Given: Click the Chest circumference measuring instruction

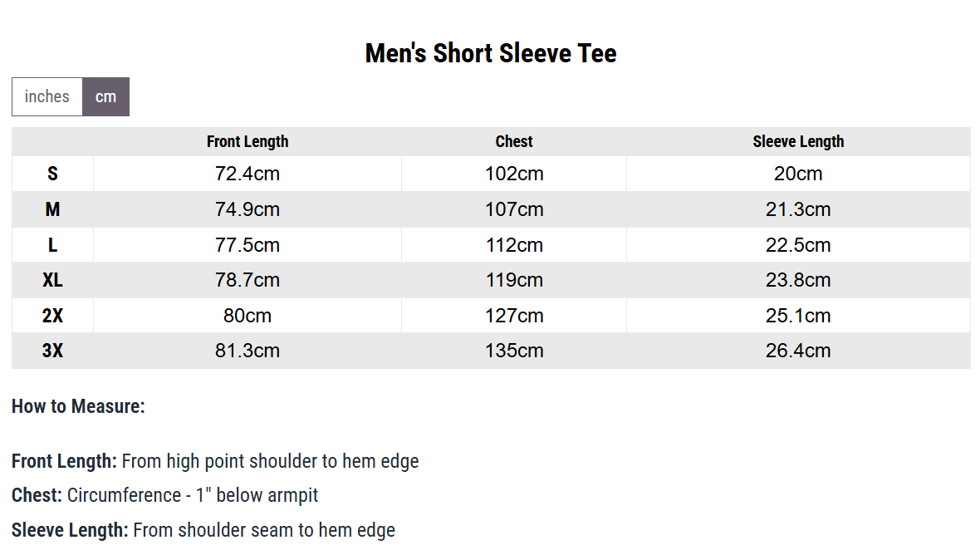Looking at the screenshot, I should [165, 495].
